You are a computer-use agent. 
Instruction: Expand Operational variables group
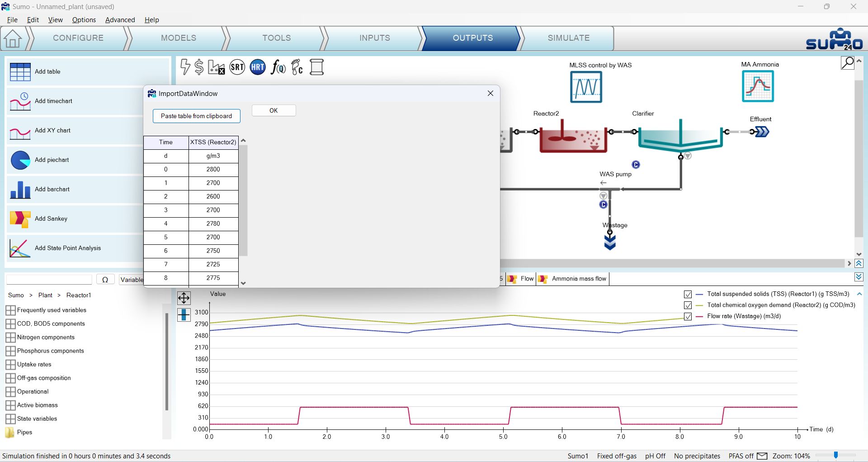(x=10, y=392)
